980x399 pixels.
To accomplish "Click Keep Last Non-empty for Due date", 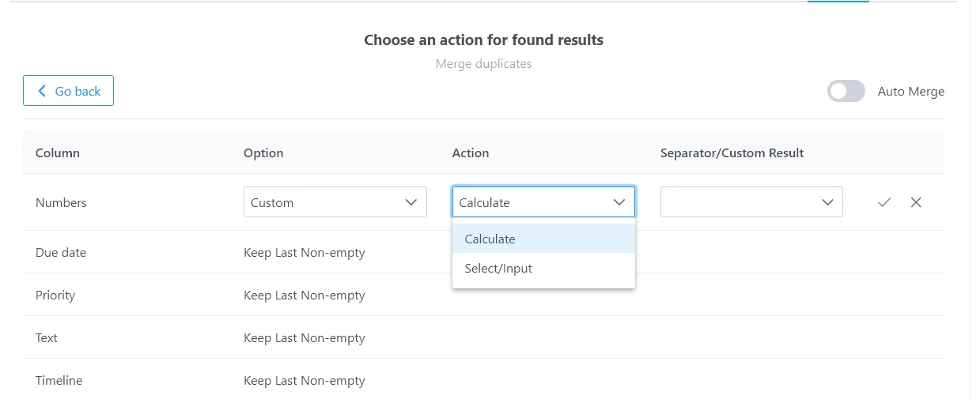I will tap(305, 253).
